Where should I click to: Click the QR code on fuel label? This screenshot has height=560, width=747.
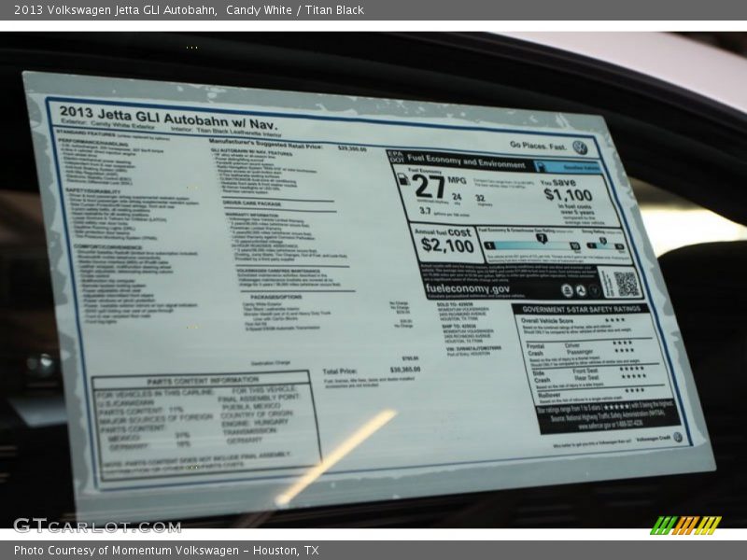627,284
